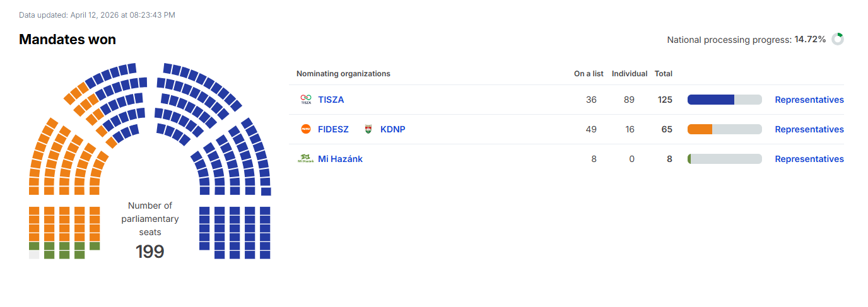Click the green Mi Hazánk mandate bar

(x=689, y=159)
